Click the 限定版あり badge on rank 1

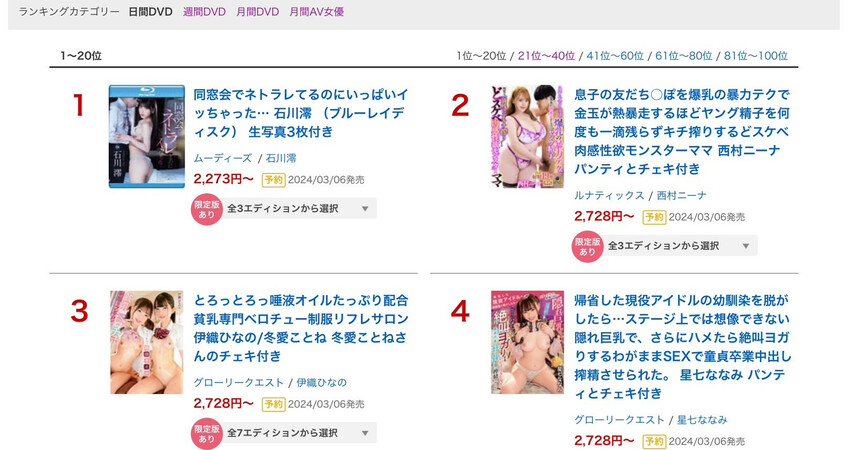(207, 209)
